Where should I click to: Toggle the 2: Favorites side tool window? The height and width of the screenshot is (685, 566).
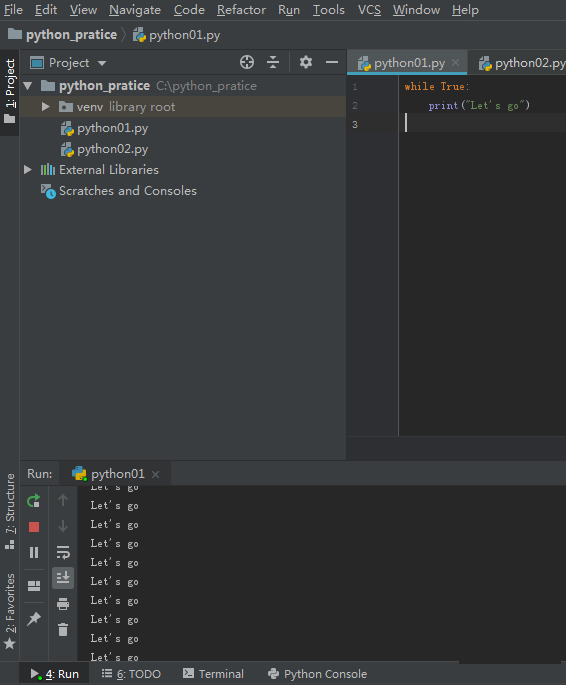coord(10,611)
